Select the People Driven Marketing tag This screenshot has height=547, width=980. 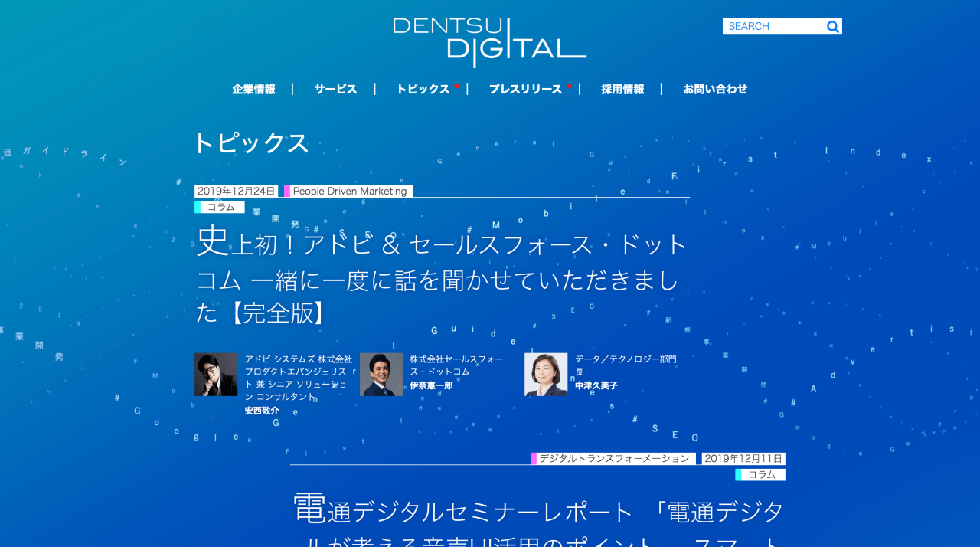click(x=349, y=192)
